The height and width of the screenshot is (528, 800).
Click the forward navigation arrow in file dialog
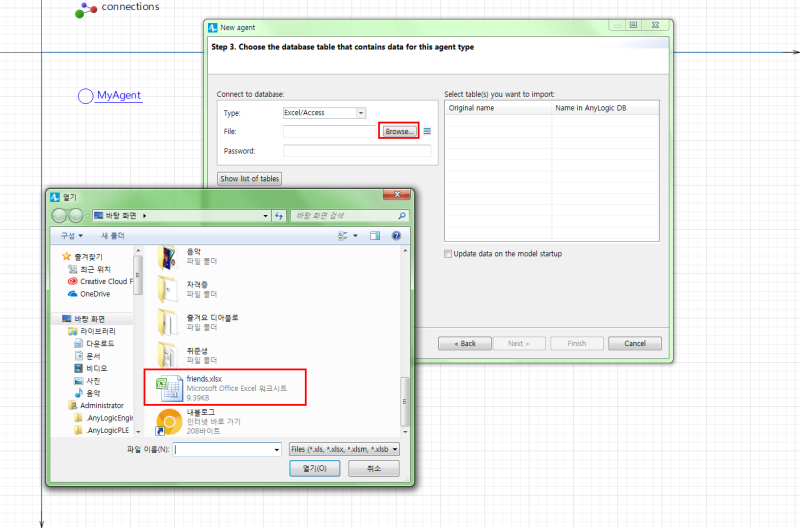76,216
